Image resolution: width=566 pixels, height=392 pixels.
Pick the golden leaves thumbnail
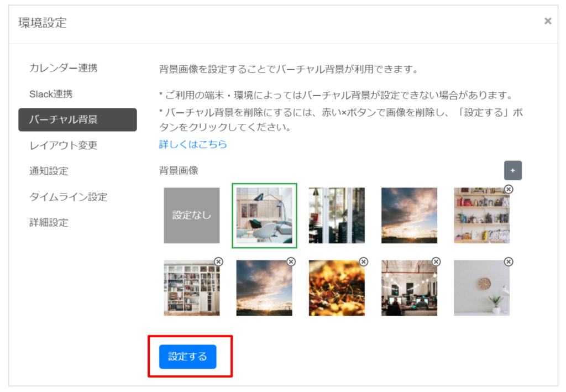pos(337,288)
